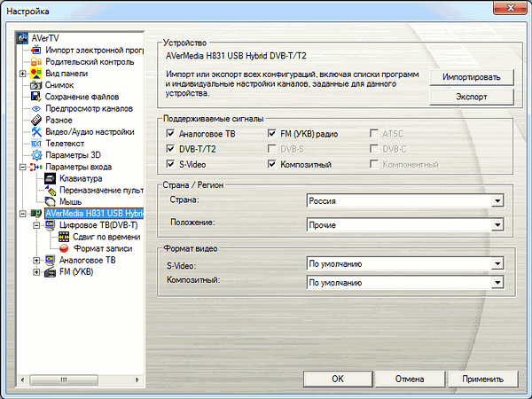Click the disabled Компонентный checkbox
This screenshot has height=399, width=532.
pos(374,164)
